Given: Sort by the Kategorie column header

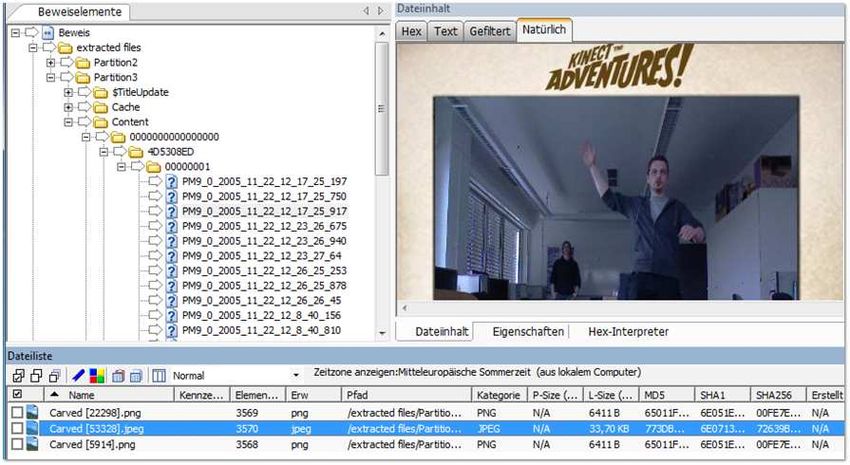Looking at the screenshot, I should (499, 395).
